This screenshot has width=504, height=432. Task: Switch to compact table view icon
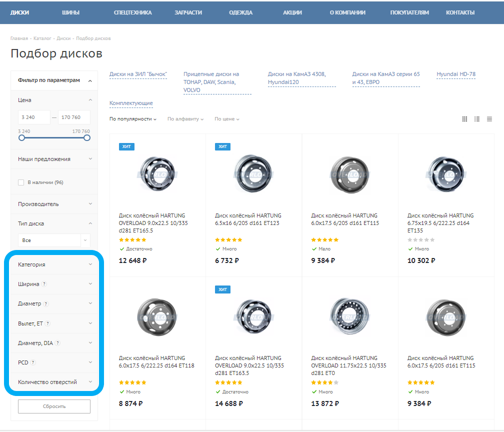tap(489, 119)
